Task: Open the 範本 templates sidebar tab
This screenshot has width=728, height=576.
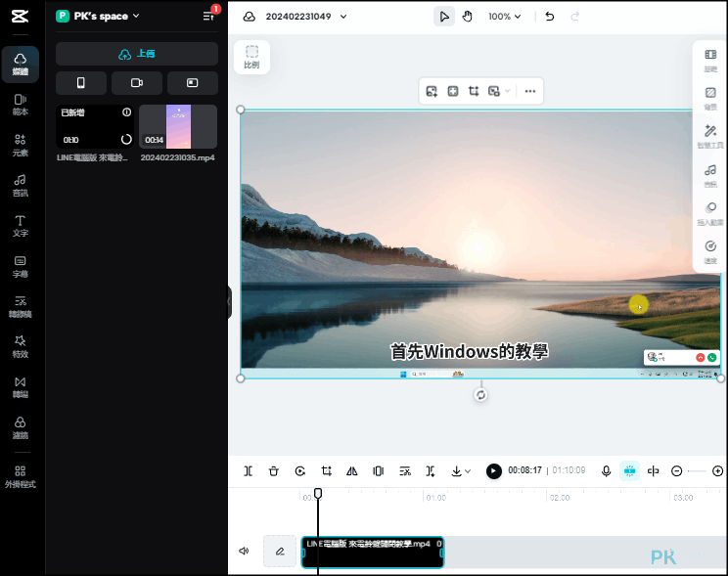Action: pyautogui.click(x=20, y=105)
